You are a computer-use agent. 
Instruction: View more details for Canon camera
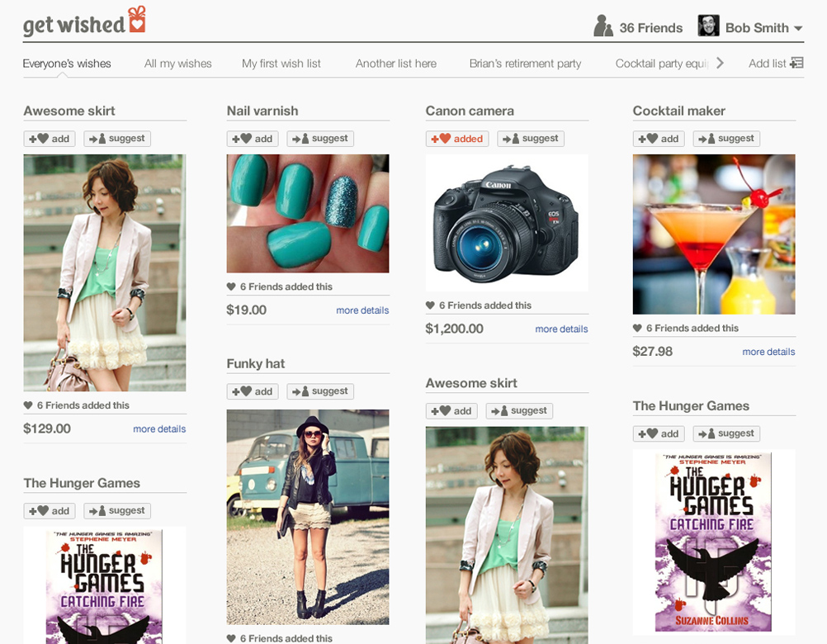[561, 329]
